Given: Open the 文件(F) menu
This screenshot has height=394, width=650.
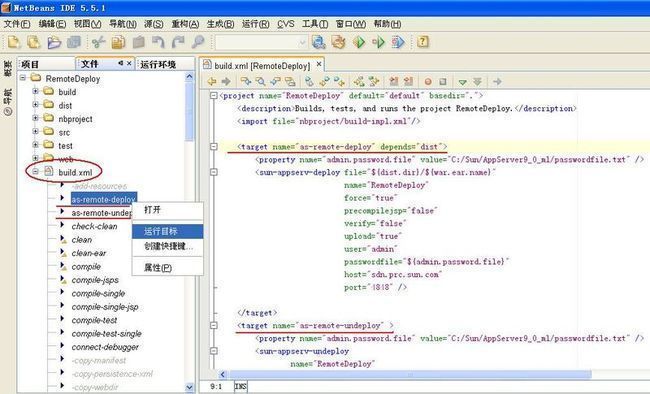Looking at the screenshot, I should click(17, 24).
